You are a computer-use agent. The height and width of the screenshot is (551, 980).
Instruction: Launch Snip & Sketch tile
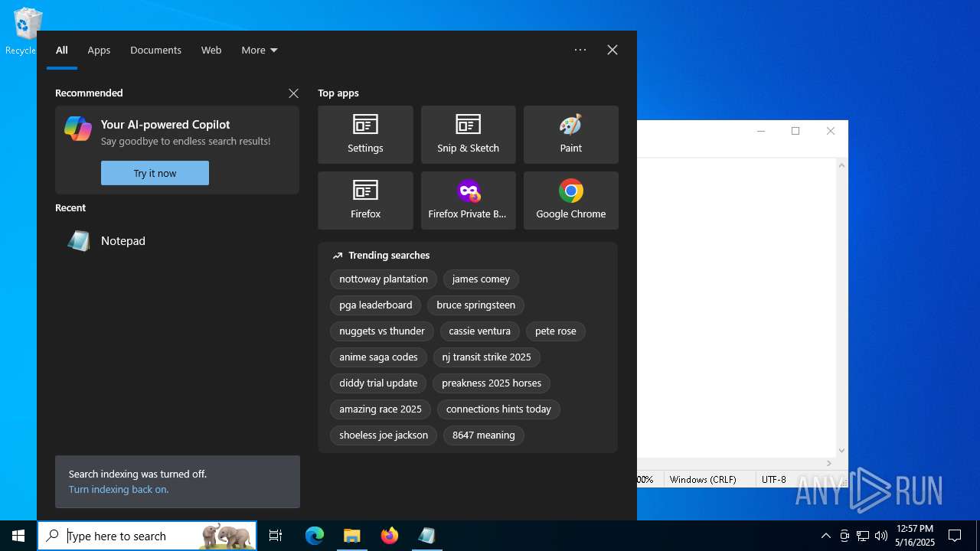(x=468, y=135)
